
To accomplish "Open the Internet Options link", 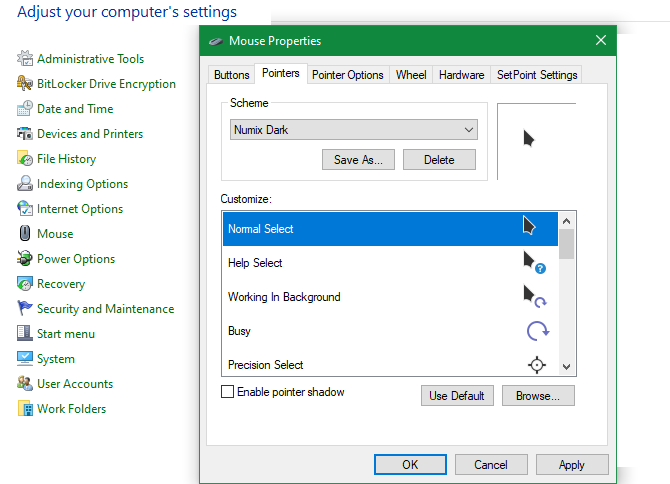I will 80,208.
